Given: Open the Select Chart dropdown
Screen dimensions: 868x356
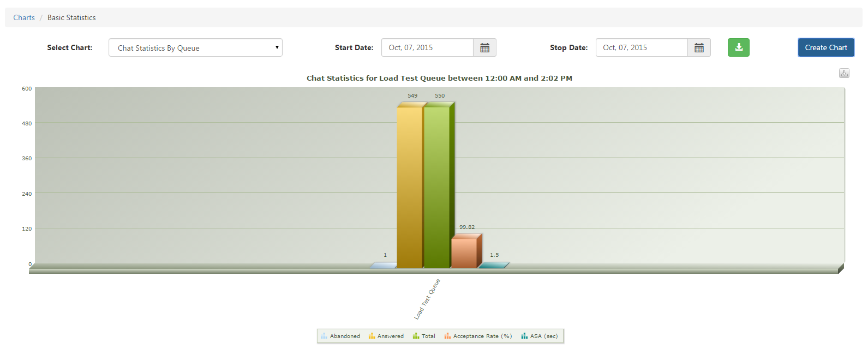Looking at the screenshot, I should coord(195,47).
